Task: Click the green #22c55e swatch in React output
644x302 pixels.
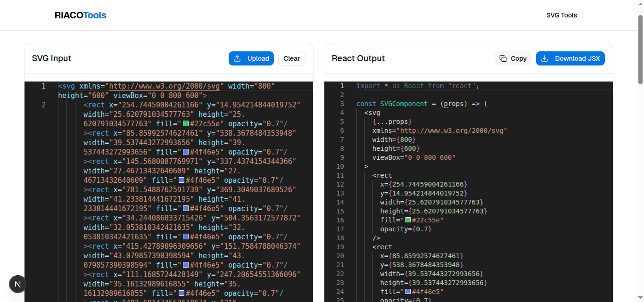Action: coord(408,220)
